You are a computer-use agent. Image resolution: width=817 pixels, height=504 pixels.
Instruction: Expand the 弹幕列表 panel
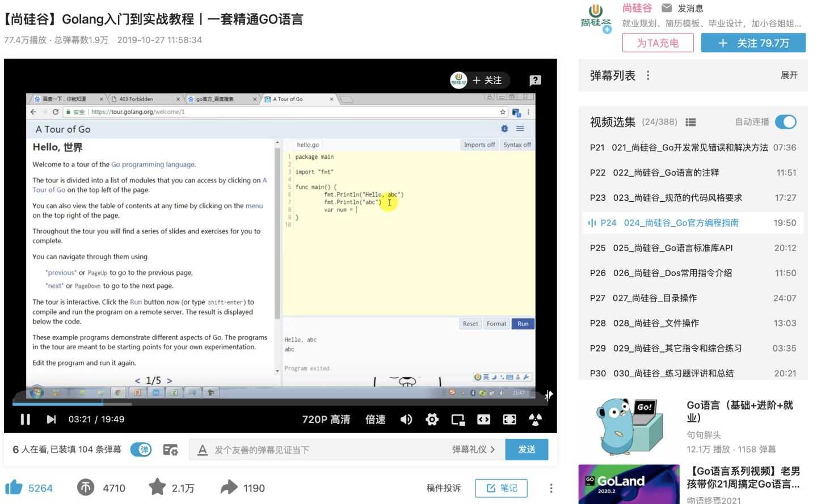pos(789,75)
